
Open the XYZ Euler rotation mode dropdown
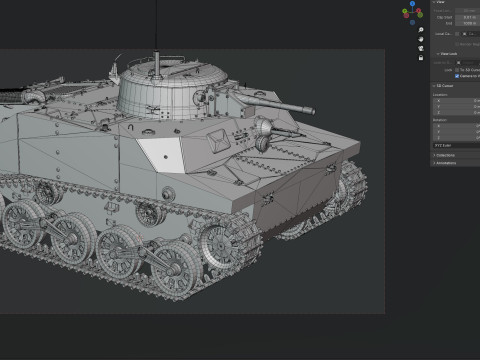[456, 146]
